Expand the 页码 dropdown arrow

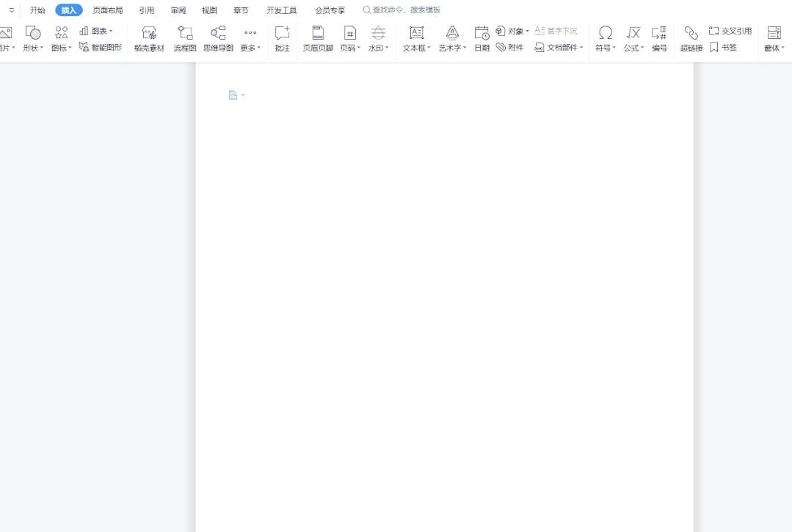click(359, 48)
